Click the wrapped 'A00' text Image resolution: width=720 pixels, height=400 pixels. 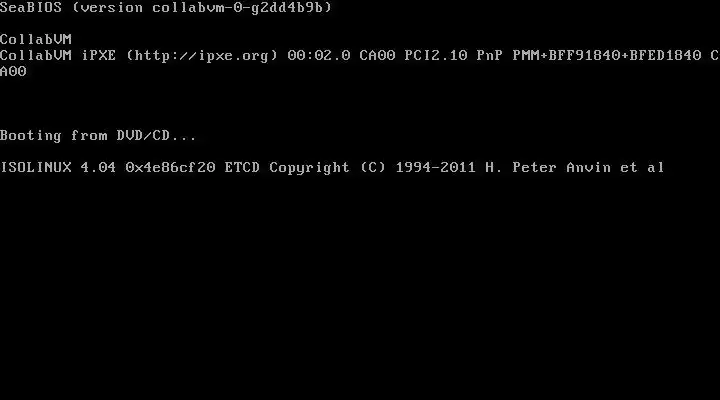(13, 72)
